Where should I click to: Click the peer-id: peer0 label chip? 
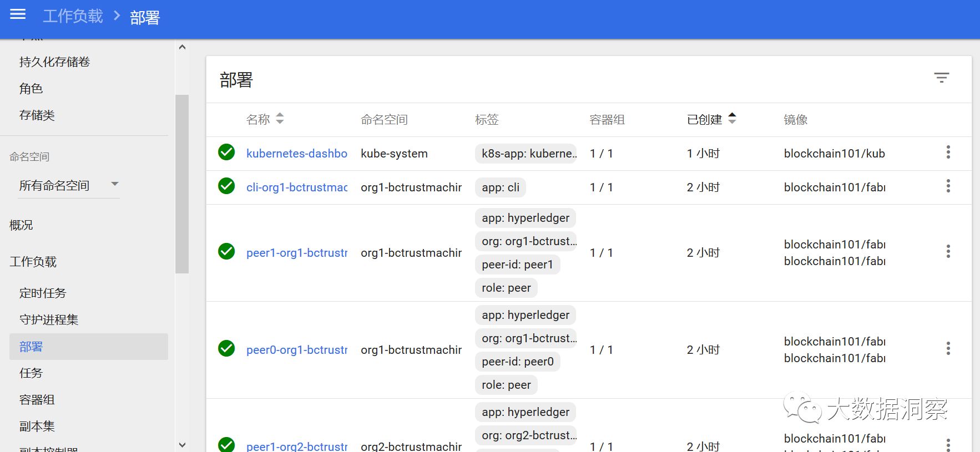click(x=518, y=362)
